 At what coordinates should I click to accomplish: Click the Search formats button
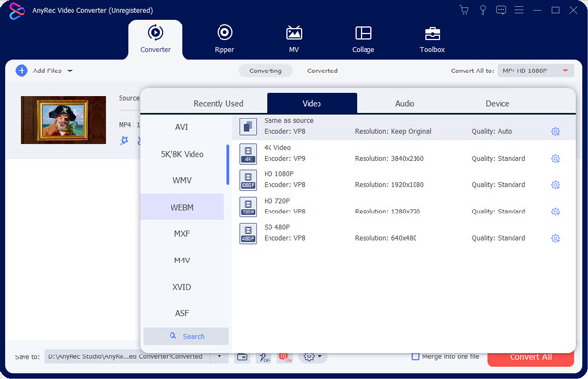(186, 336)
